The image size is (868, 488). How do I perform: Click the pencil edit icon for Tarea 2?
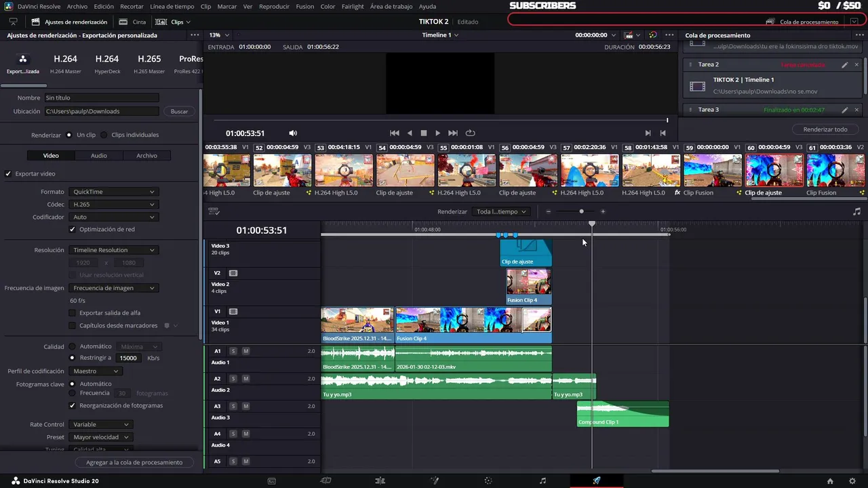pyautogui.click(x=844, y=65)
